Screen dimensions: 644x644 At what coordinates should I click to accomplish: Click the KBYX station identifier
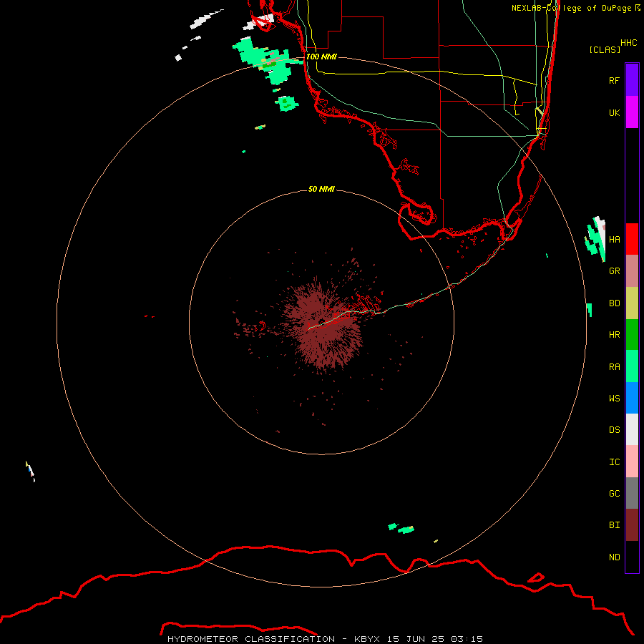click(367, 639)
